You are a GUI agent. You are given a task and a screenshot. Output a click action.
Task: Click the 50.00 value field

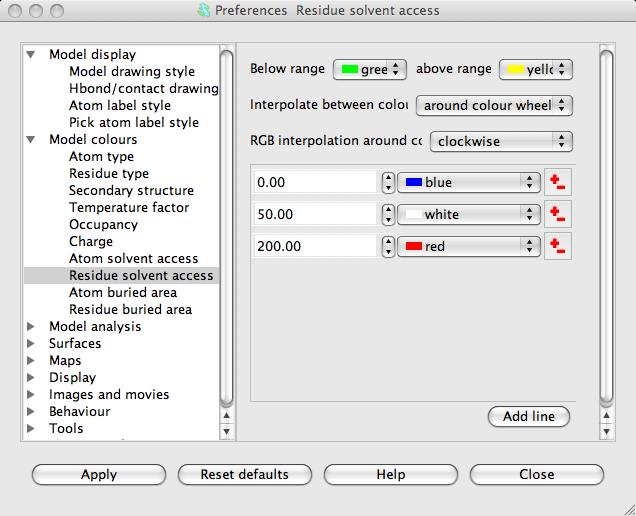click(316, 214)
